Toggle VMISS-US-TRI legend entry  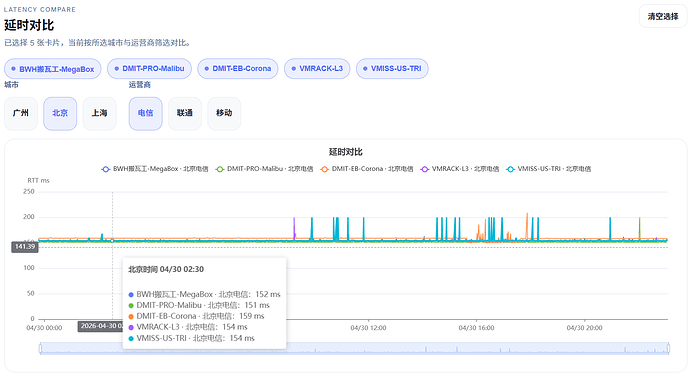548,169
